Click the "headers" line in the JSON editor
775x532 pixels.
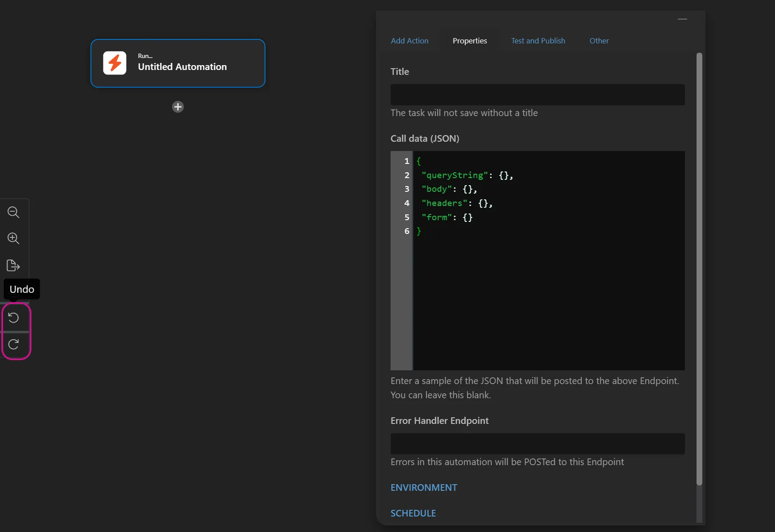tap(457, 203)
